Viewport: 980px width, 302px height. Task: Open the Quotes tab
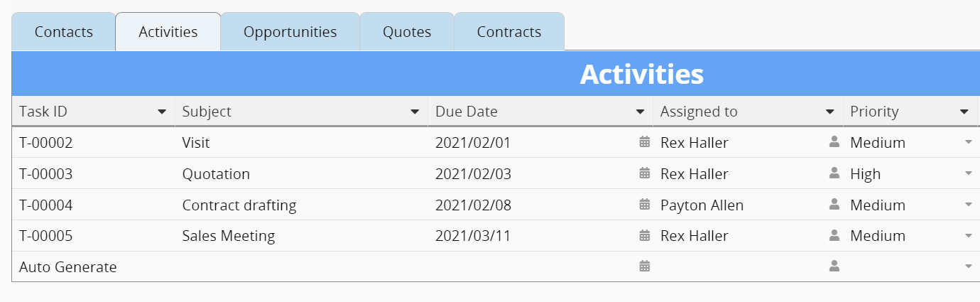pyautogui.click(x=407, y=32)
